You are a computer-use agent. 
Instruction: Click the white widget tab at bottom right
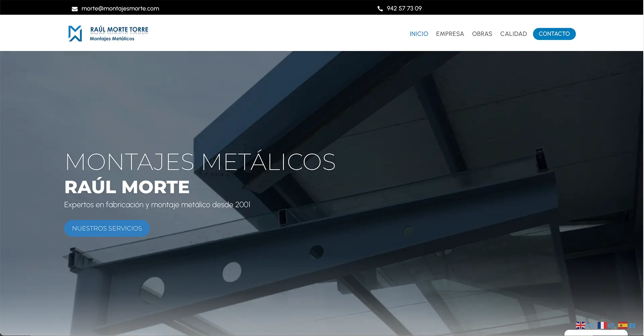(x=596, y=333)
